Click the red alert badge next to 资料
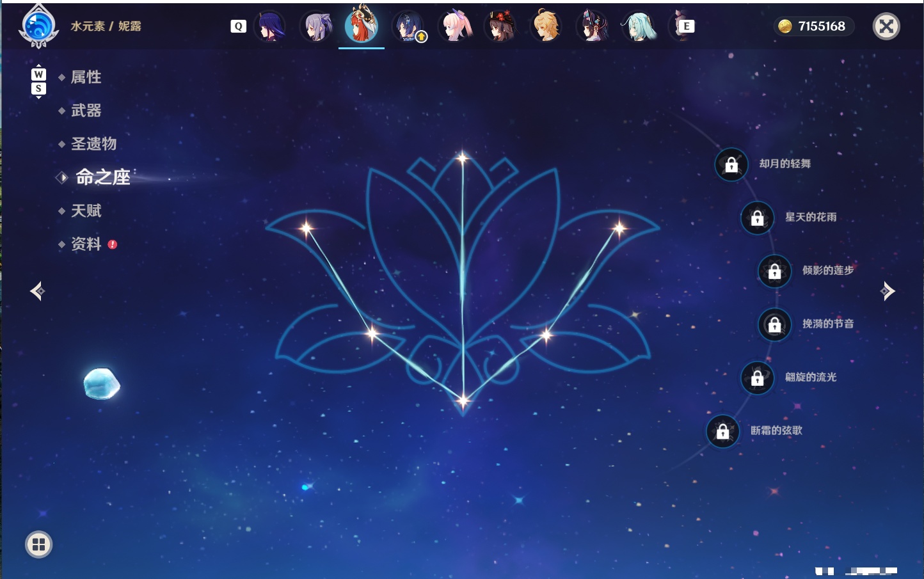Screen dimensions: 924x579 [113, 244]
